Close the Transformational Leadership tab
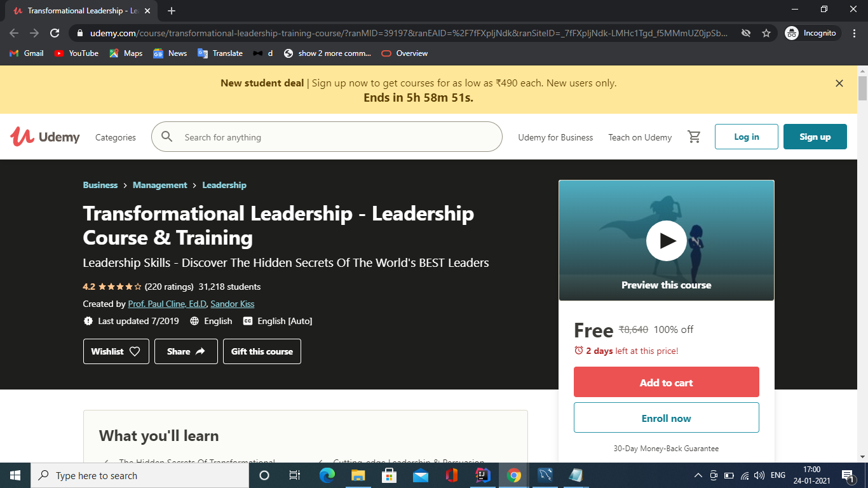This screenshot has height=488, width=868. pos(148,11)
